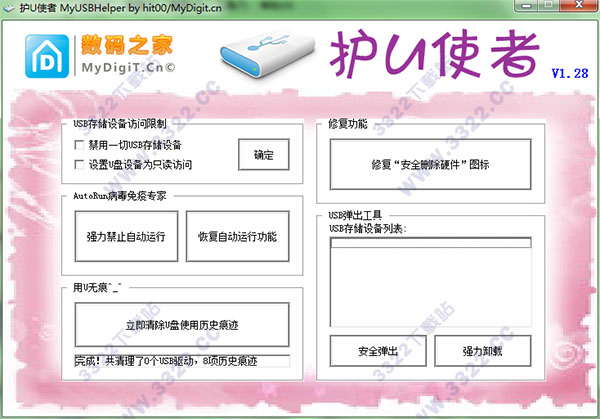The height and width of the screenshot is (419, 600).
Task: Click 修复"安全删除硬件"图标 button
Action: 430,165
